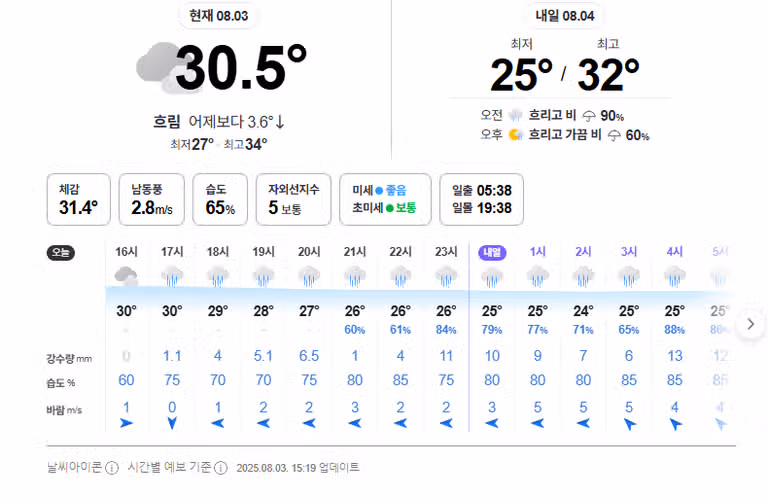Viewport: 768px width, 502px height.
Task: Click the 17시 rain icon
Action: tap(172, 276)
